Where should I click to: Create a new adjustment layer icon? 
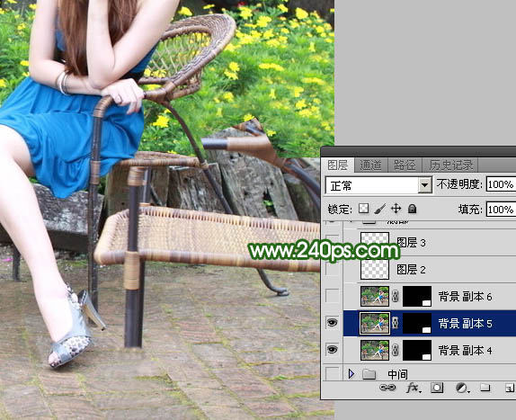click(462, 388)
